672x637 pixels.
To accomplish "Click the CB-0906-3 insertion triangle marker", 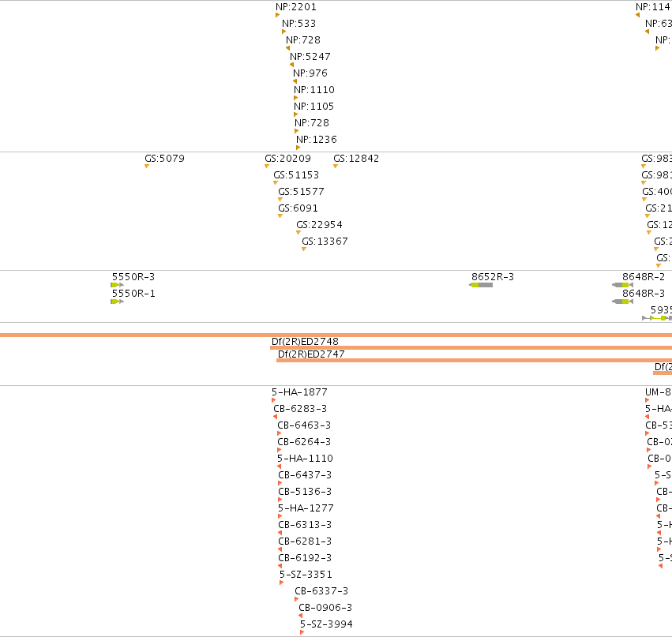I will point(300,616).
